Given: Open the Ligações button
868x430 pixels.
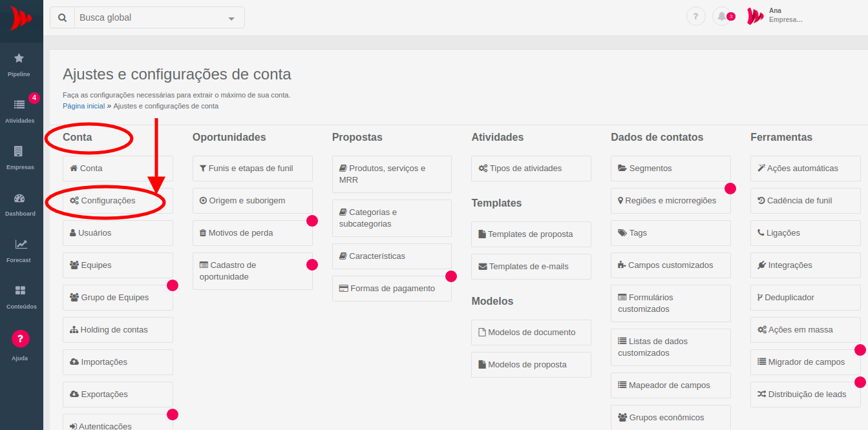Looking at the screenshot, I should point(805,233).
